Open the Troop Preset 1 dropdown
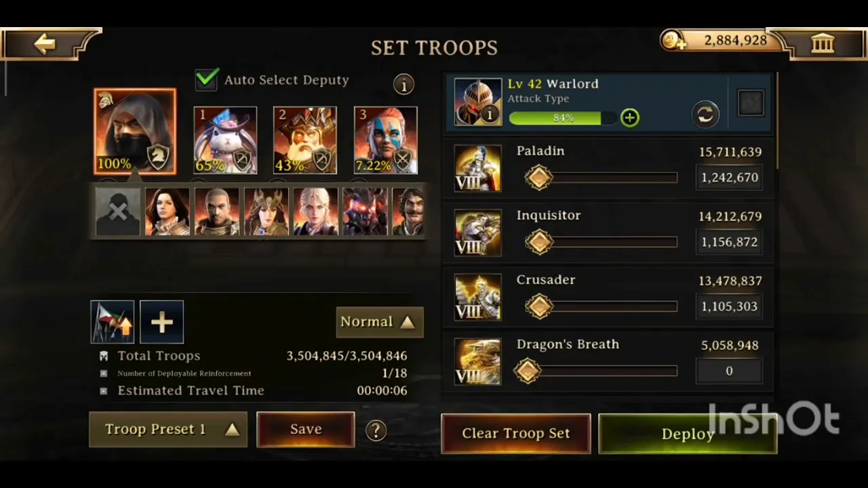 [168, 430]
